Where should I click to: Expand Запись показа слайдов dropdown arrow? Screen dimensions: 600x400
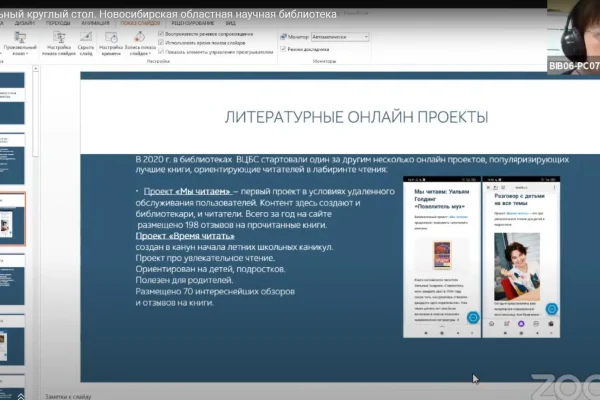(x=149, y=54)
